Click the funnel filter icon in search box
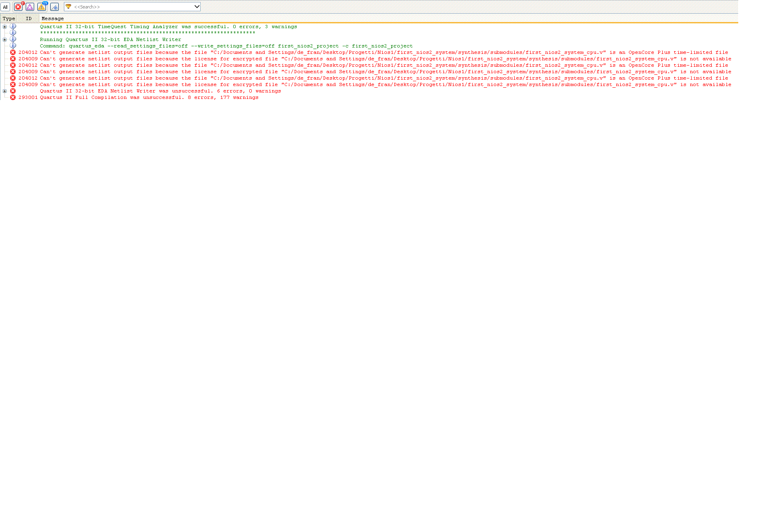Image resolution: width=760 pixels, height=532 pixels. click(x=68, y=7)
